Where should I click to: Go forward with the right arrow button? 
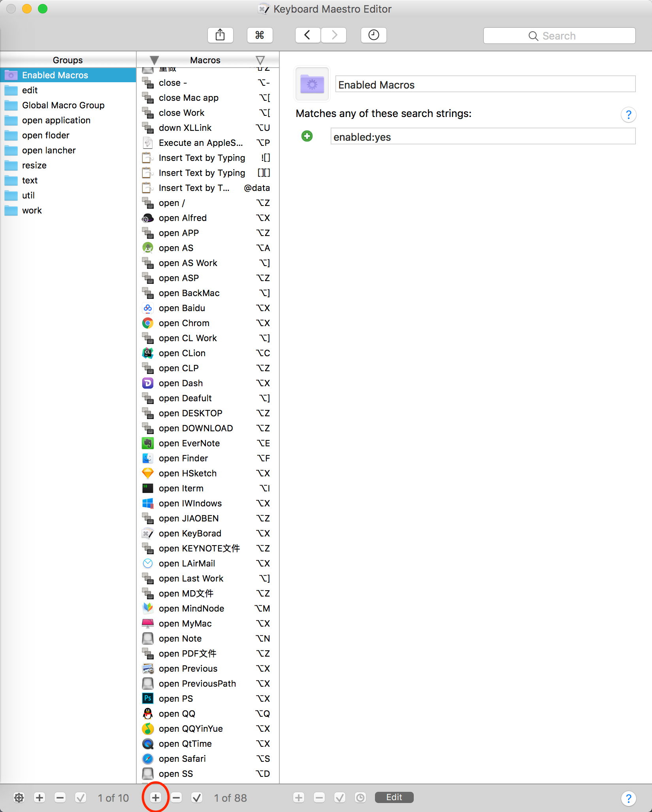click(334, 35)
